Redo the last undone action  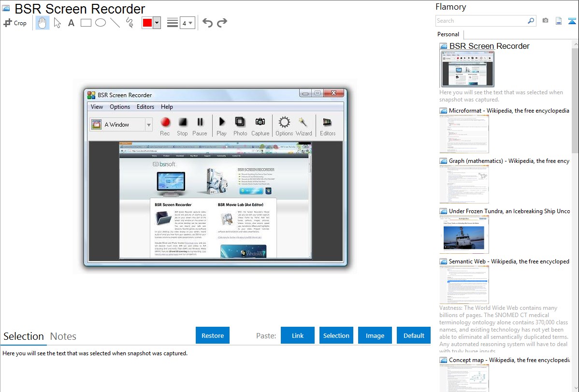pos(222,23)
